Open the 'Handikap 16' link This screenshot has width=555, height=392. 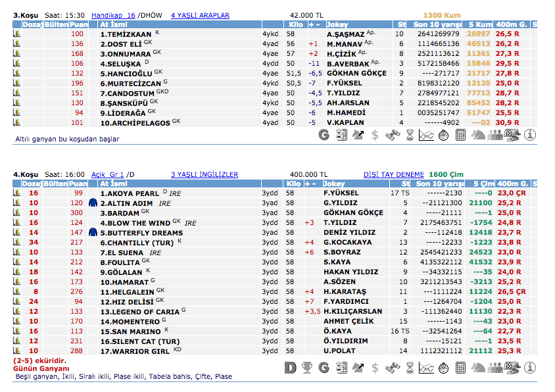pyautogui.click(x=113, y=14)
